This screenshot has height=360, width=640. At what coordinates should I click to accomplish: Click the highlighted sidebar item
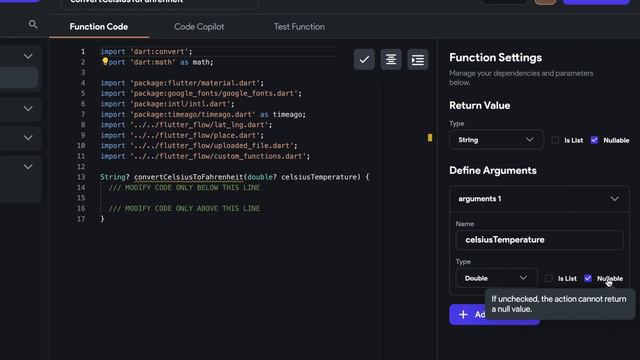coord(19,78)
